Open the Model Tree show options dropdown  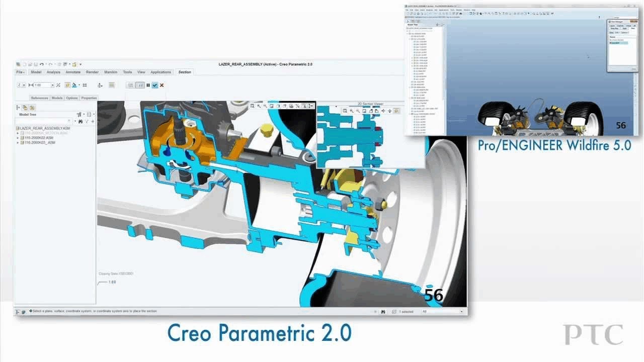tap(90, 115)
